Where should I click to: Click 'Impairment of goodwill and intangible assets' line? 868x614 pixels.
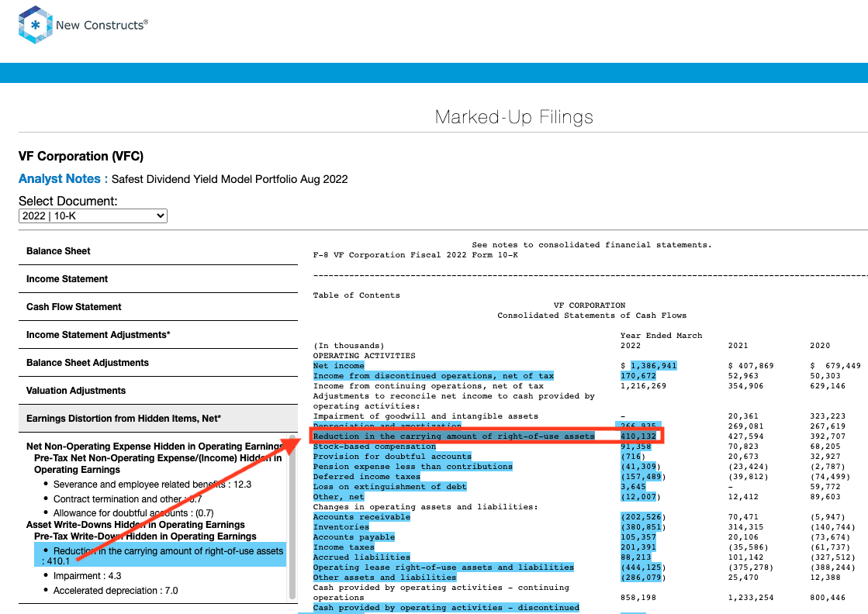point(426,416)
